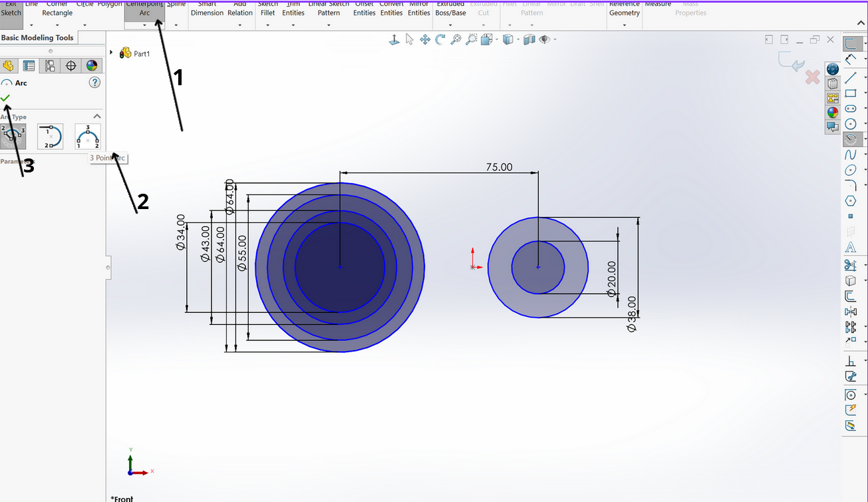Open Reference Geometry dropdown arrow
The image size is (868, 502).
pos(625,25)
